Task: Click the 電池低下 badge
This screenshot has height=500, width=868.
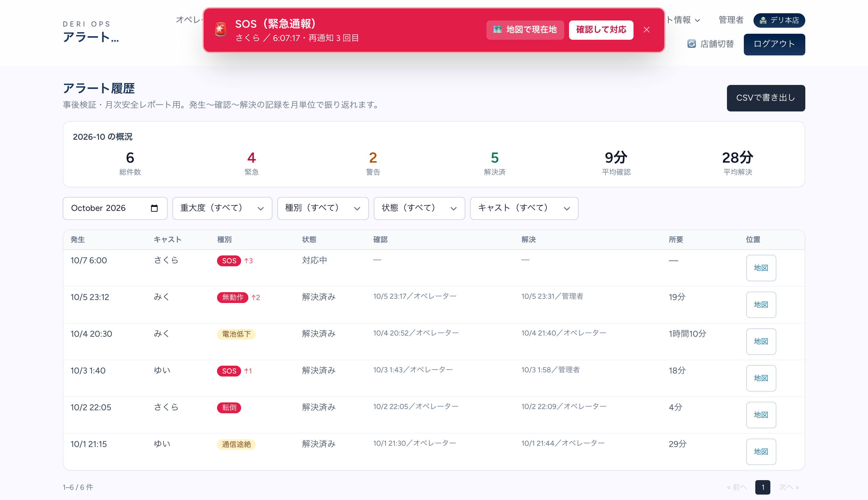Action: pyautogui.click(x=236, y=334)
